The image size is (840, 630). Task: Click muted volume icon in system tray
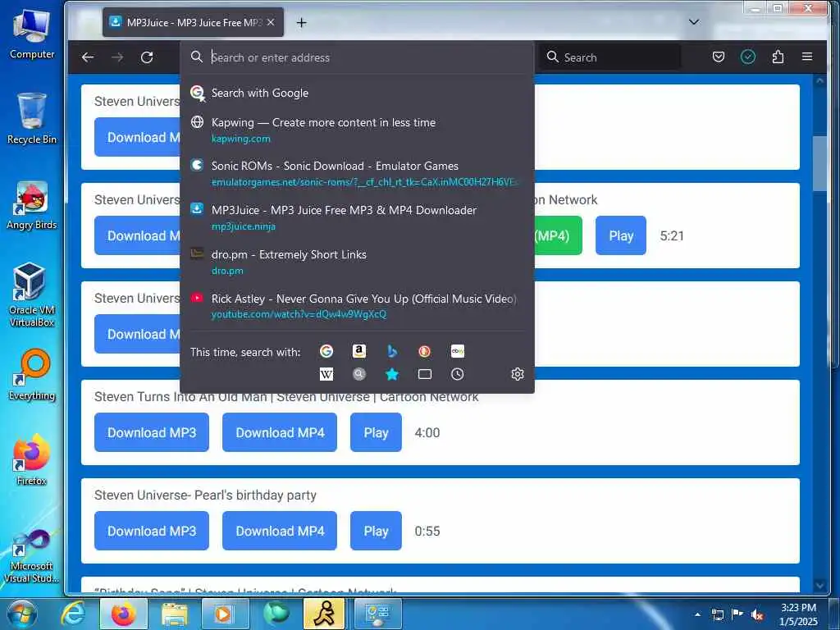(756, 614)
